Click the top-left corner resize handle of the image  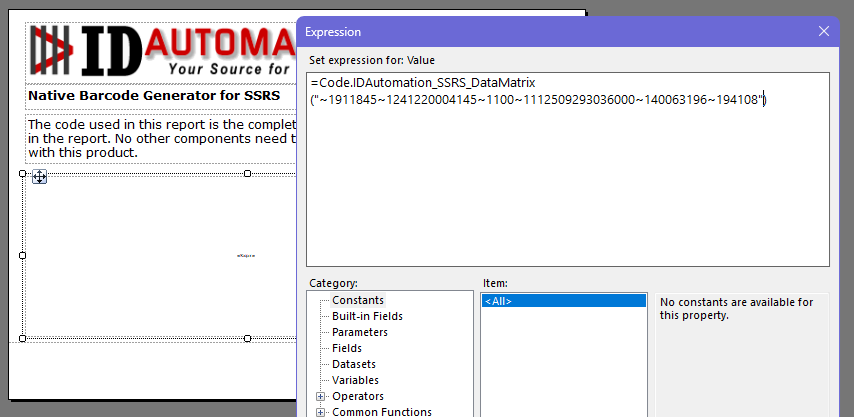23,173
